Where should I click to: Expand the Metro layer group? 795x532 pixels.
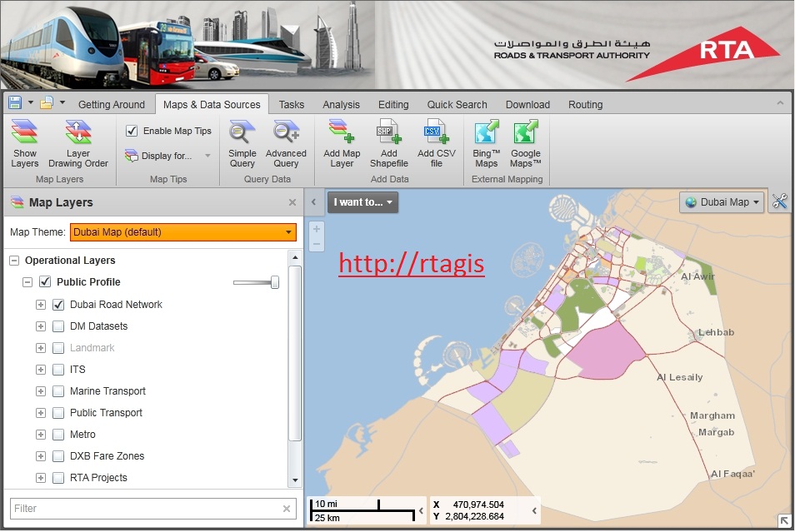pos(41,435)
